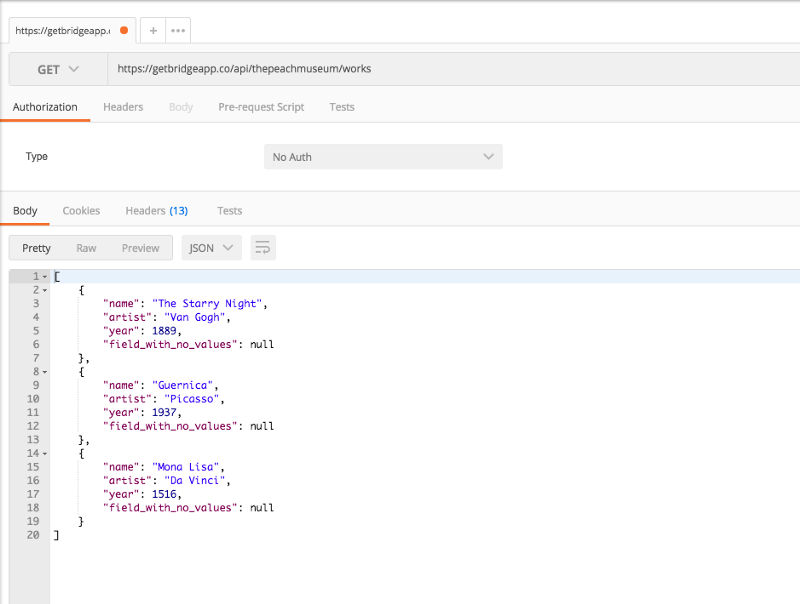Click the year value 1516

click(x=164, y=494)
